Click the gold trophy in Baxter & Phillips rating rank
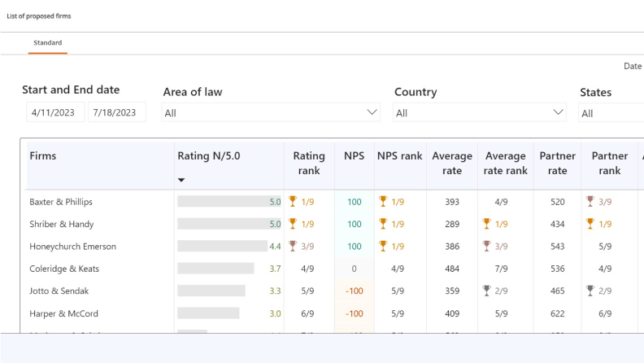This screenshot has height=363, width=644. tap(293, 202)
